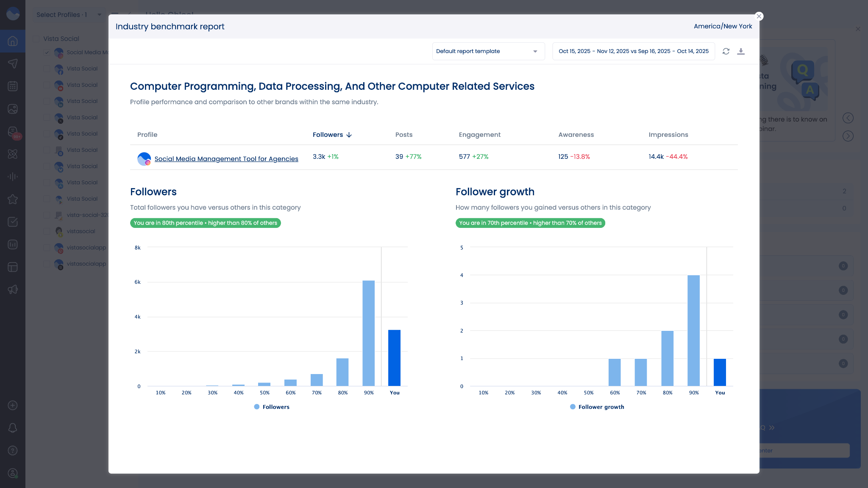Open the Social Media Management Tool for Agencies link
Image resolution: width=868 pixels, height=488 pixels.
click(226, 159)
